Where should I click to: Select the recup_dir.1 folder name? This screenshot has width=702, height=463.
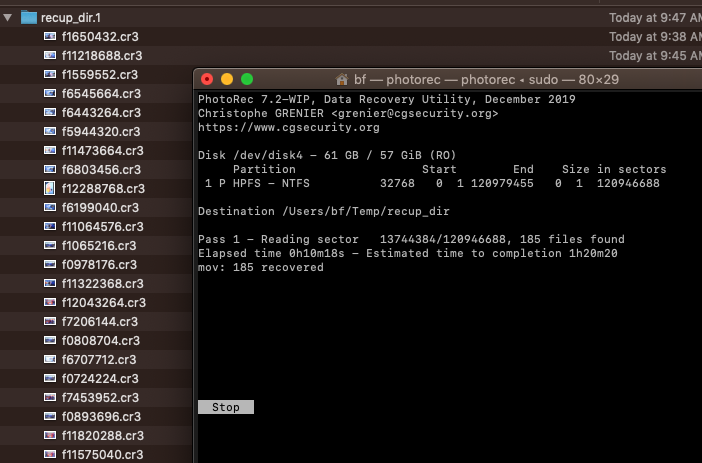coord(71,18)
